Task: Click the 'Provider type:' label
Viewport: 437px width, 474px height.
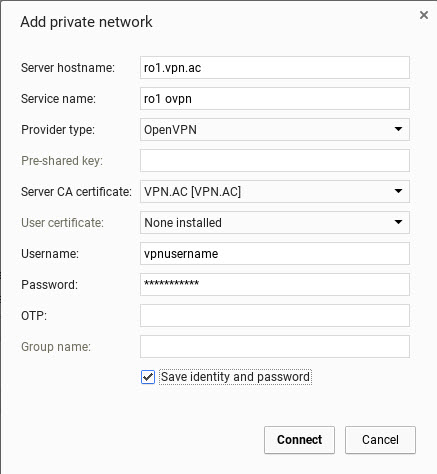Action: pos(58,130)
